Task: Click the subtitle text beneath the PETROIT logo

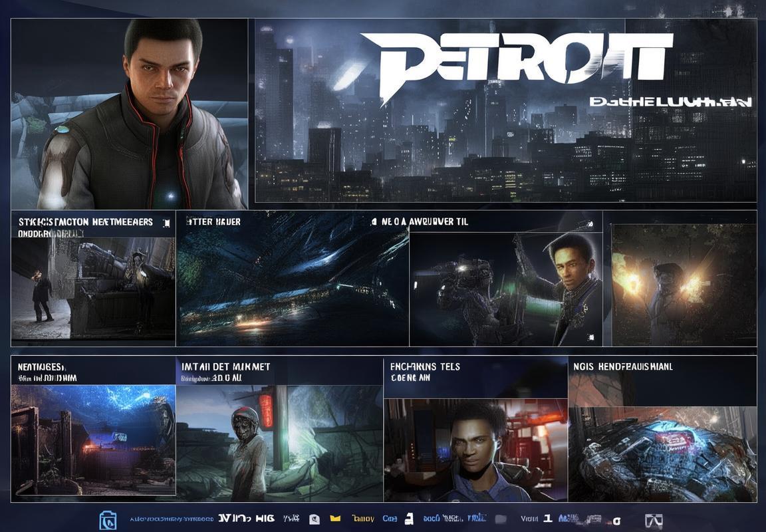Action: [x=670, y=102]
